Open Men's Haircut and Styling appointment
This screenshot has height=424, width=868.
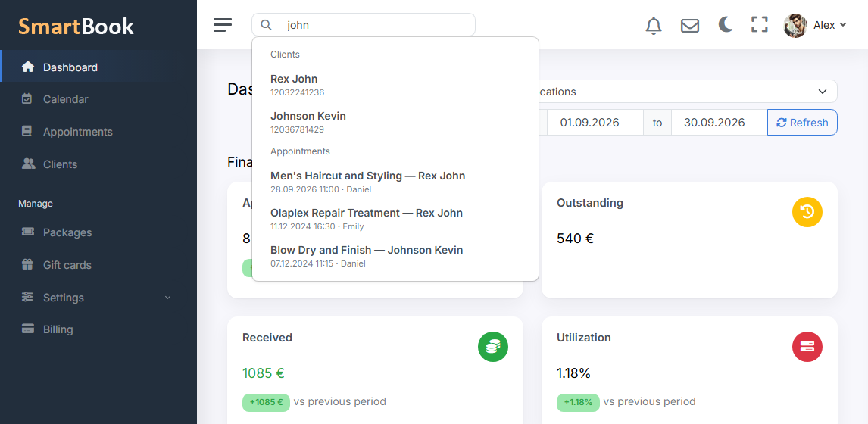pos(395,182)
